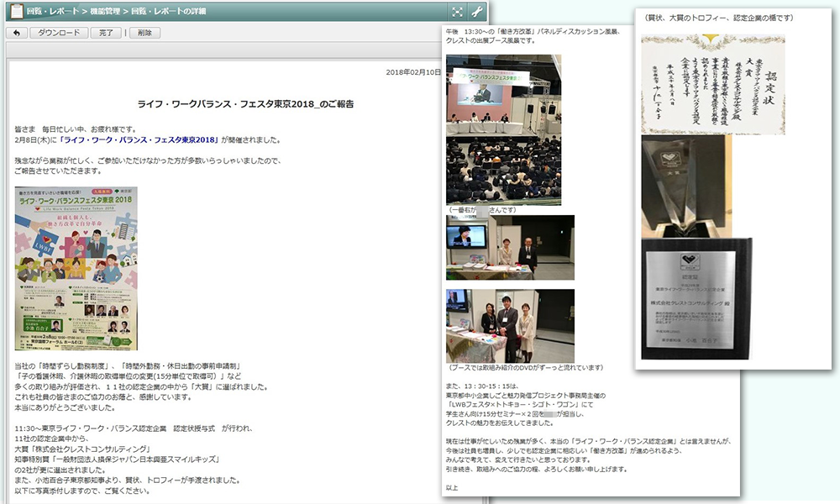The width and height of the screenshot is (840, 504).
Task: Go back using the return arrow button
Action: coord(16,33)
